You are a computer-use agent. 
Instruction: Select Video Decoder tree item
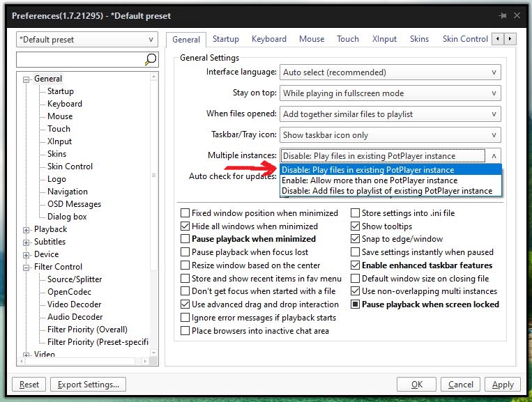point(75,304)
